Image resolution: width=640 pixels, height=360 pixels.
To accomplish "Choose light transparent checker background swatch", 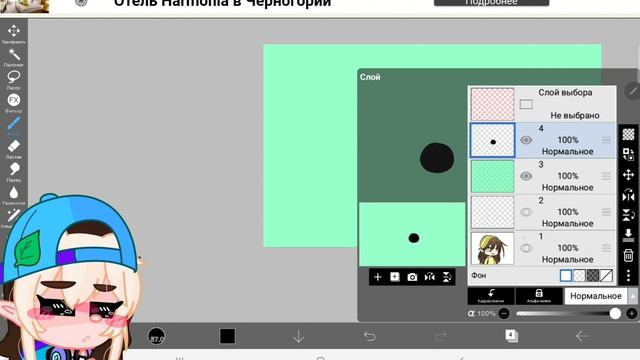I will point(579,276).
